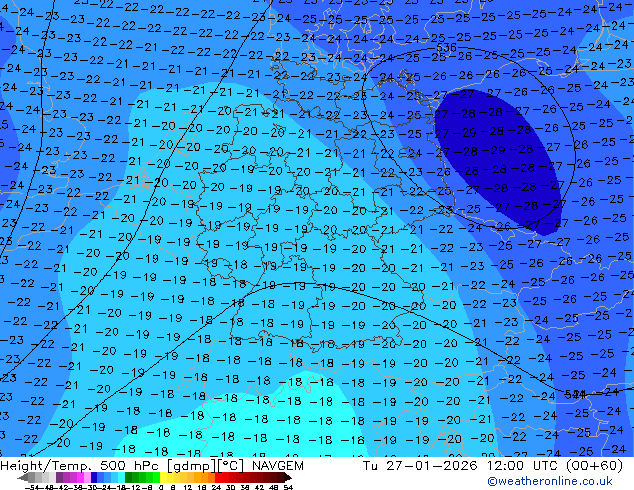Click the 'Height/Temp. 500 hPc' map title

[x=81, y=466]
